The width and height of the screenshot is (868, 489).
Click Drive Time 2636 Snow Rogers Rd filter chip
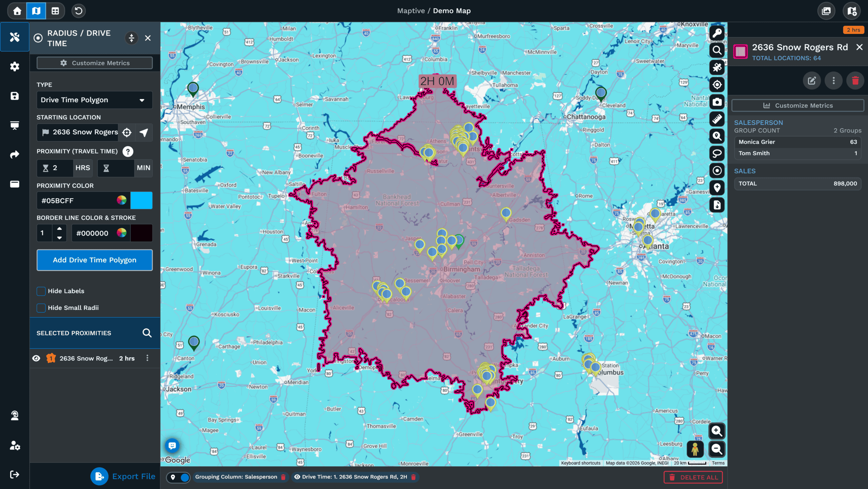pos(355,477)
